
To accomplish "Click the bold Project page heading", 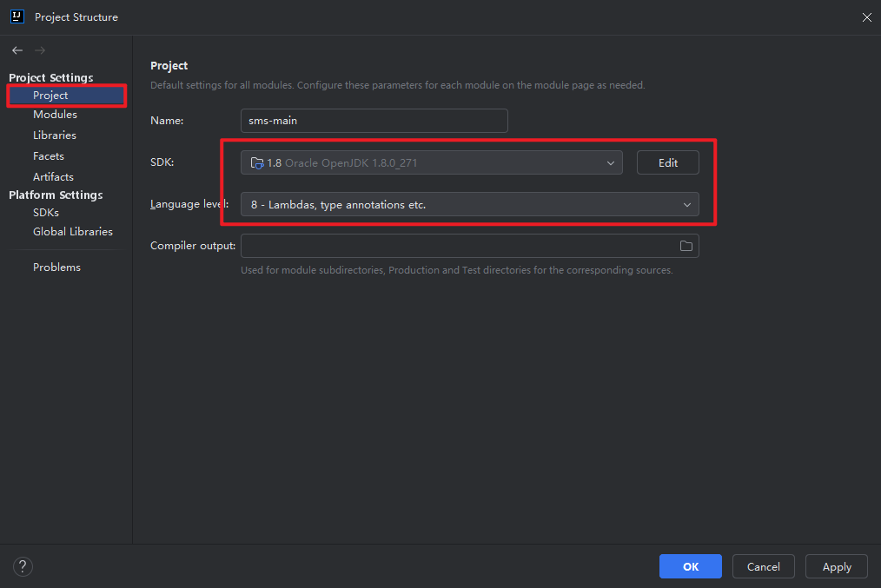I will point(169,66).
